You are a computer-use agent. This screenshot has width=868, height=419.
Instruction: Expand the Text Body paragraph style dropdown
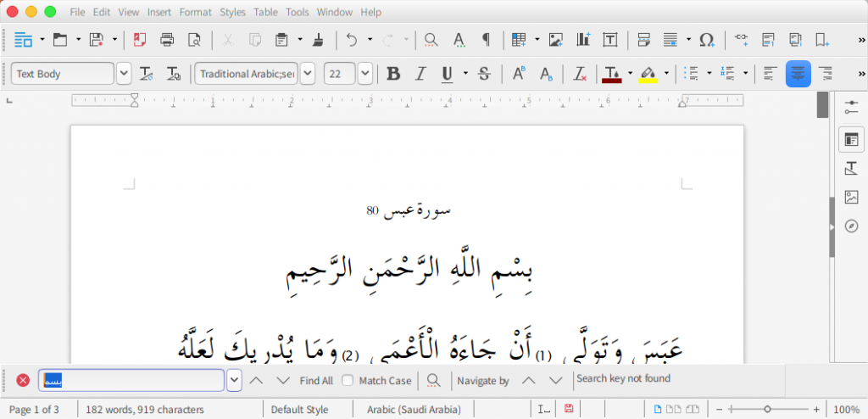pyautogui.click(x=124, y=74)
